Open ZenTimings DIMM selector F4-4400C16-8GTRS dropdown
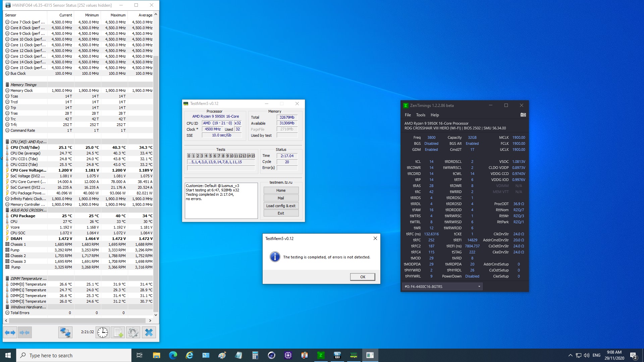644x362 pixels. point(442,287)
